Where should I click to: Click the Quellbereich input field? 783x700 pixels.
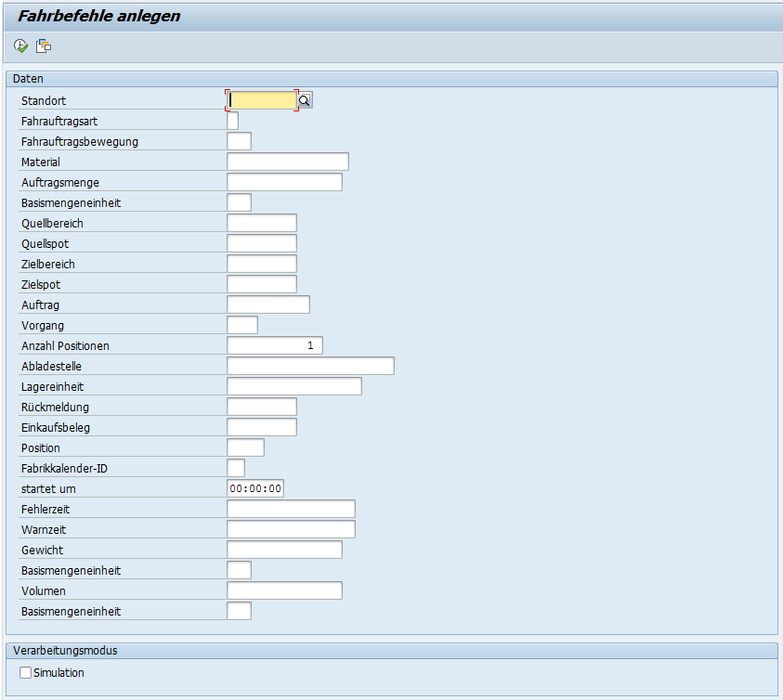[x=261, y=223]
